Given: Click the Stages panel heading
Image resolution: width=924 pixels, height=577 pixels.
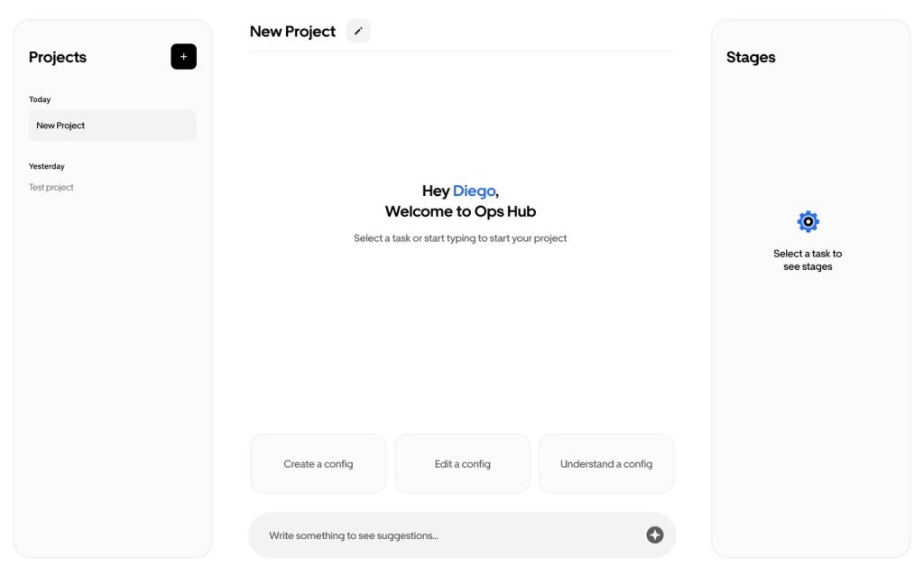Looking at the screenshot, I should point(751,58).
